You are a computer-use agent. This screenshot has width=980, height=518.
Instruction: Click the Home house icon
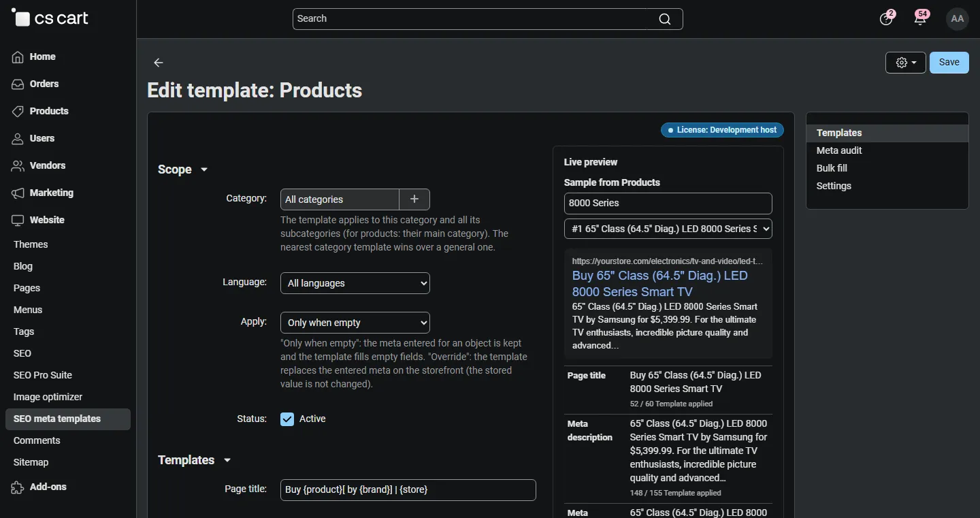click(x=18, y=57)
